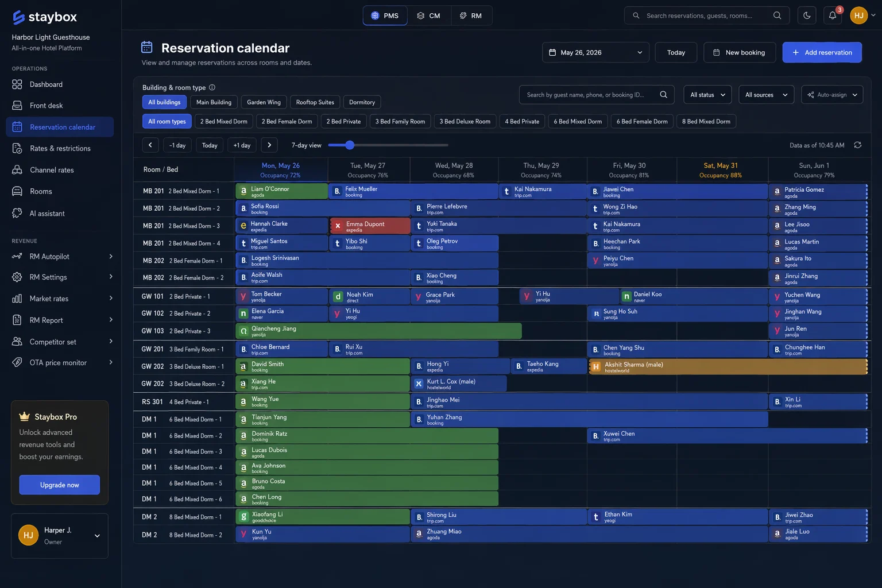Select the Garden Wing filter
The height and width of the screenshot is (588, 882).
coord(264,102)
